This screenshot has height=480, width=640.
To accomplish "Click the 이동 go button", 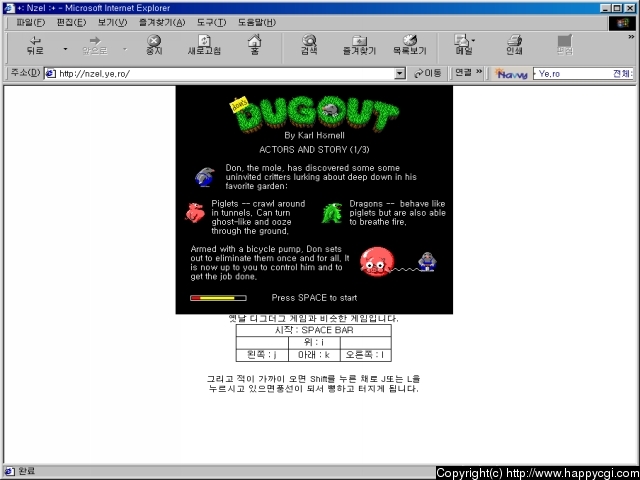I will [x=427, y=73].
